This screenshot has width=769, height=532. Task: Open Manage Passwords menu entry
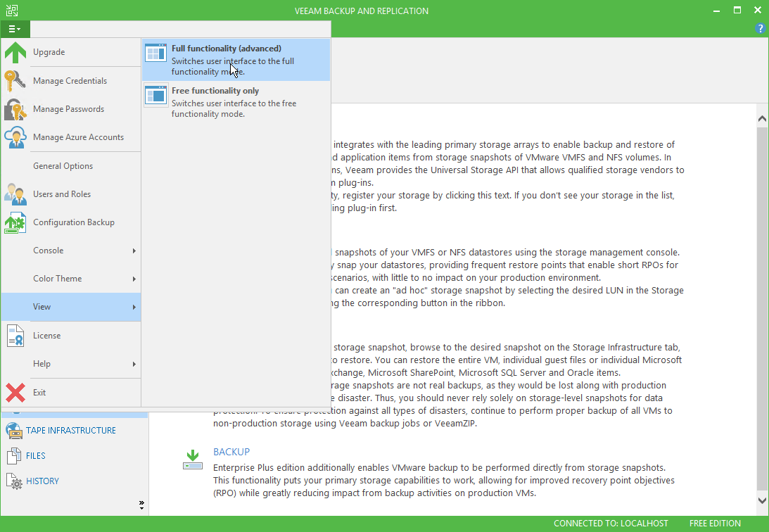[71, 109]
